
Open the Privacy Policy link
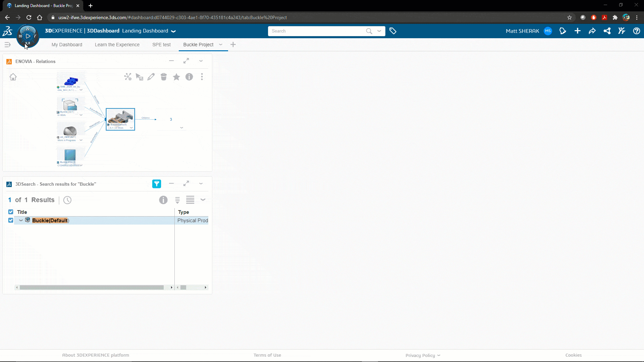pyautogui.click(x=420, y=355)
